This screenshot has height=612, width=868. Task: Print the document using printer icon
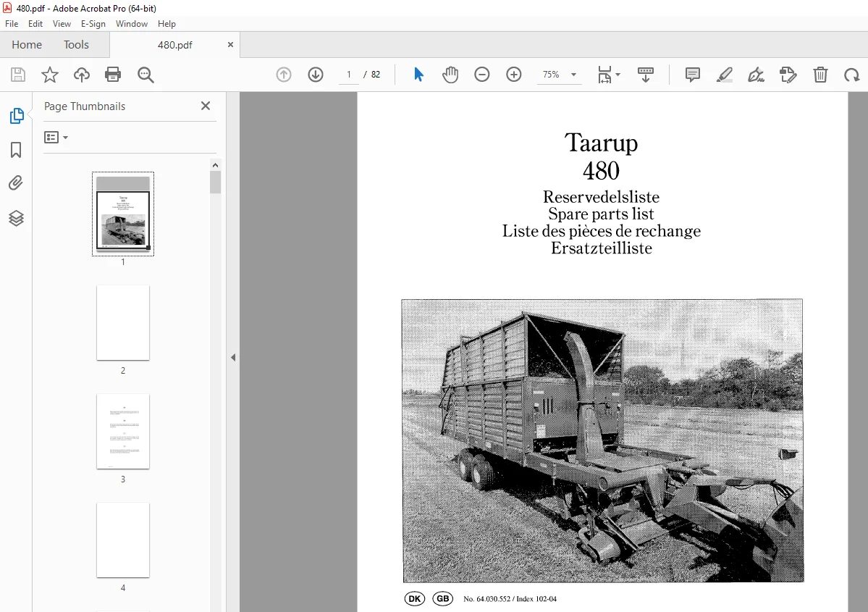113,74
